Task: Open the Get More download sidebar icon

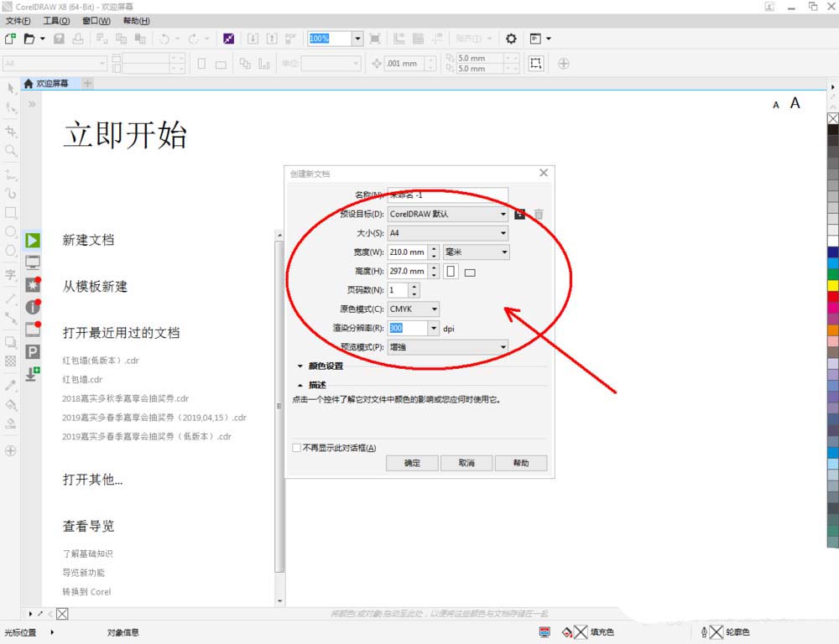Action: pyautogui.click(x=33, y=373)
